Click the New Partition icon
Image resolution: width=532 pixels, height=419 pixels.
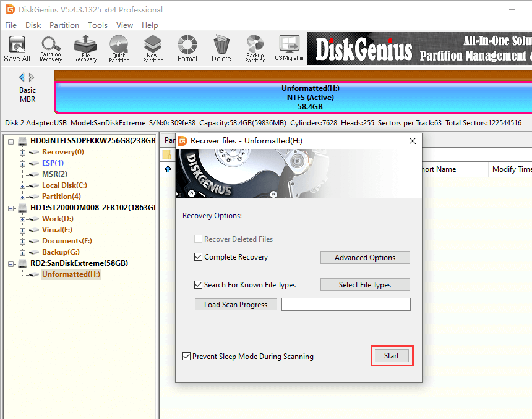point(153,48)
